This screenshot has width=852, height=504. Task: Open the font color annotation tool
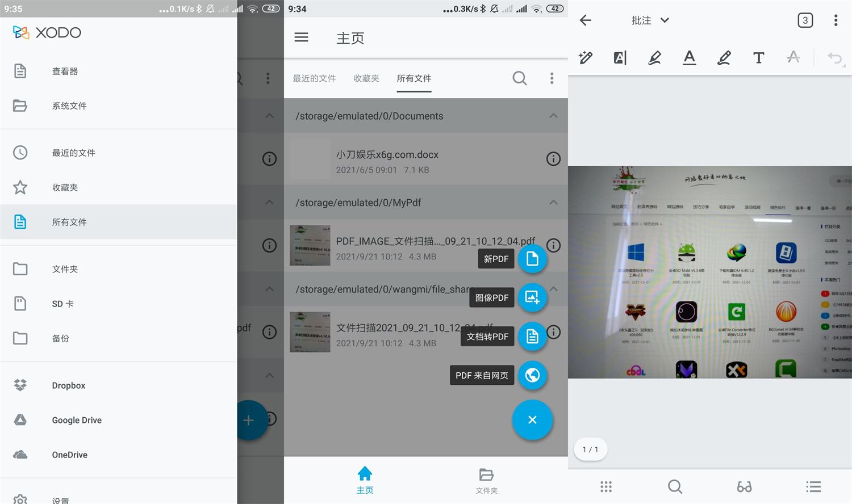(x=689, y=57)
